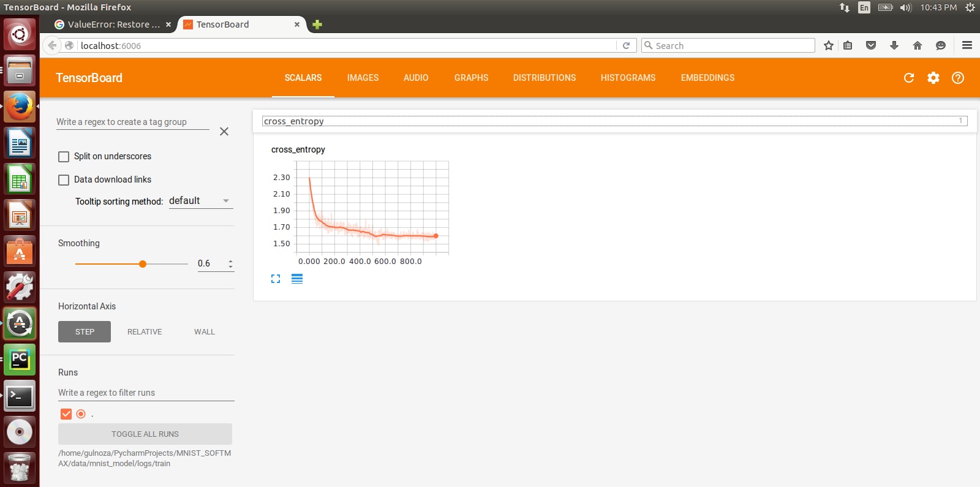Open LibreOffice Calc from the dock
Image resolution: width=980 pixels, height=487 pixels.
click(x=20, y=179)
